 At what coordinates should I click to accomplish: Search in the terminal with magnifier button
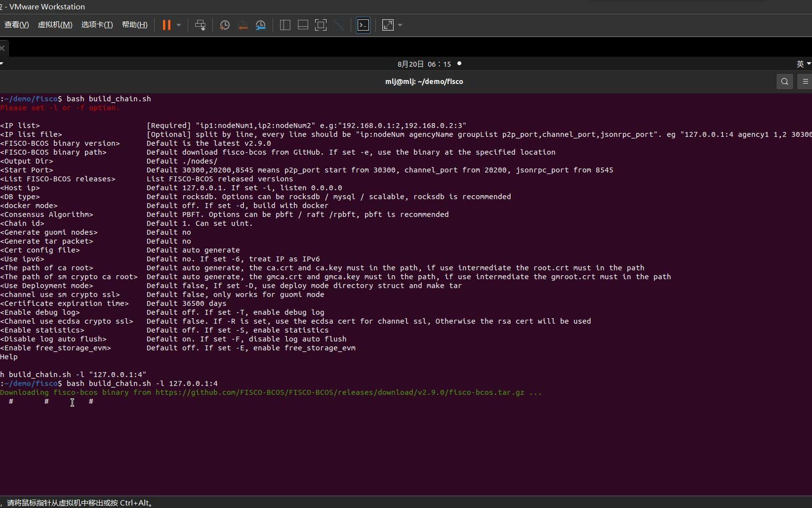pyautogui.click(x=784, y=82)
